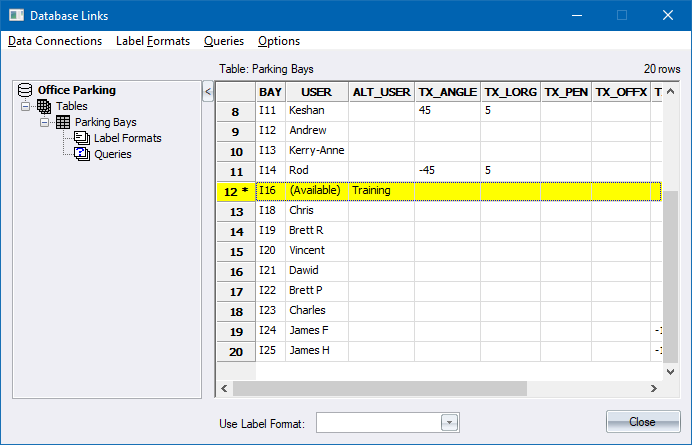
Task: Collapse the Parking Bays tree node
Action: point(45,122)
